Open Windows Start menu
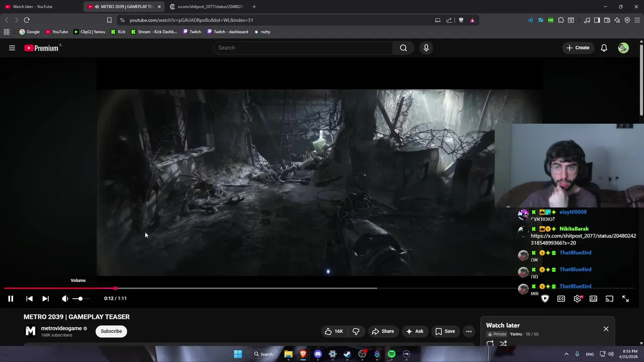644x362 pixels. 238,354
